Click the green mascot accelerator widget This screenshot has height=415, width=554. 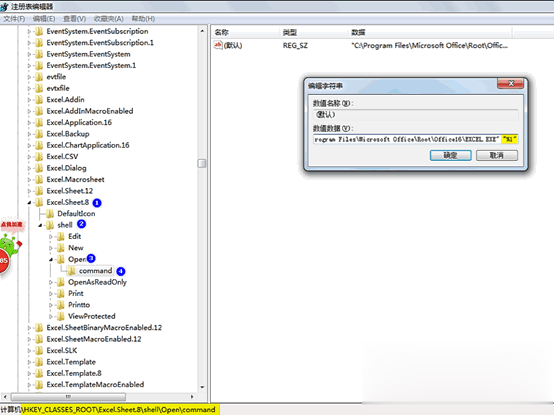(10, 245)
